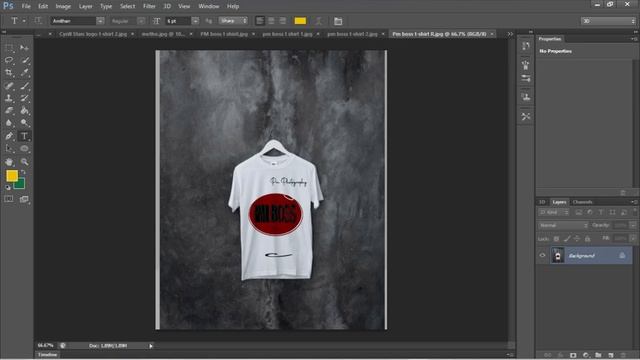Create new adjustment layer
640x360 pixels.
(586, 355)
